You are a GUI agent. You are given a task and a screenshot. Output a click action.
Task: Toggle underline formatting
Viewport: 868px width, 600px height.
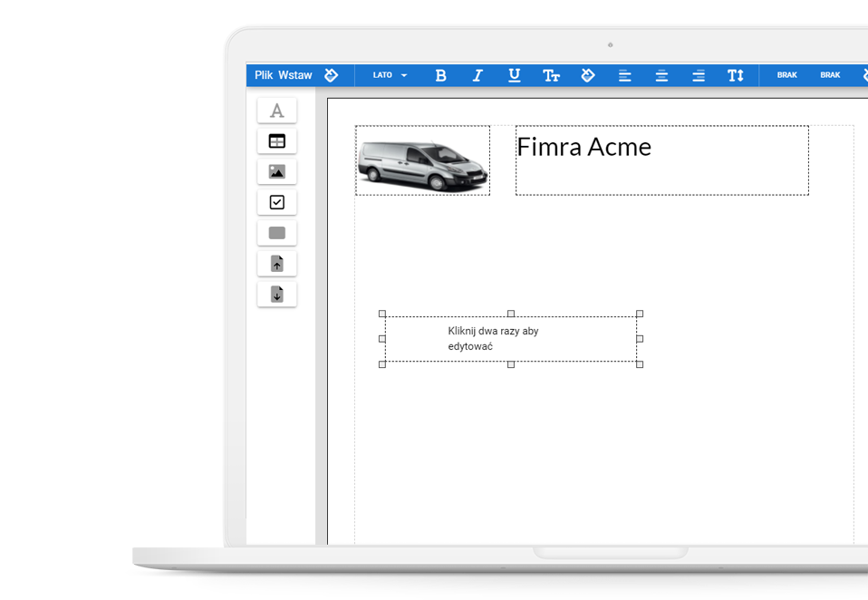[514, 75]
